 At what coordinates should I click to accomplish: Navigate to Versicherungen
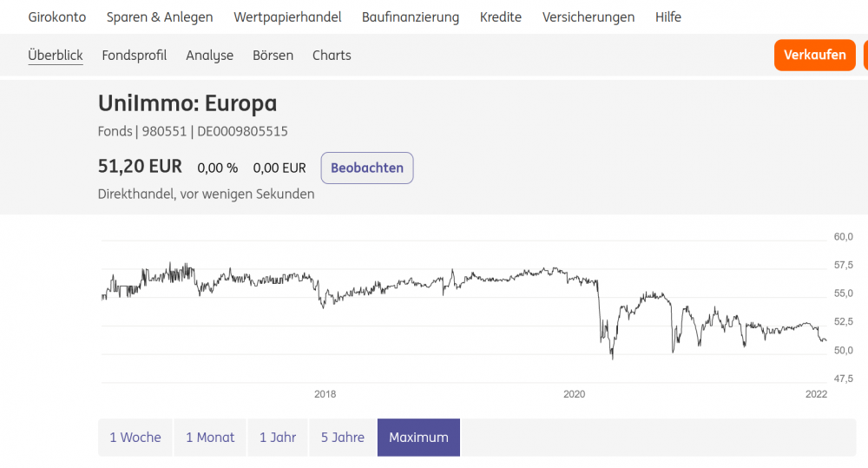(589, 17)
